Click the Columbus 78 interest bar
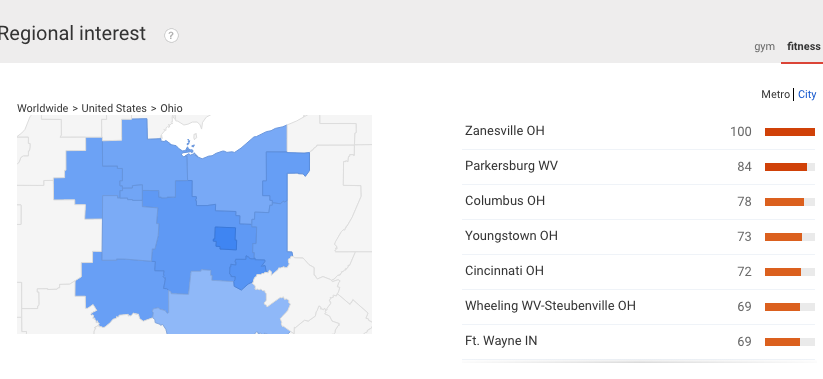823x379 pixels. (789, 202)
